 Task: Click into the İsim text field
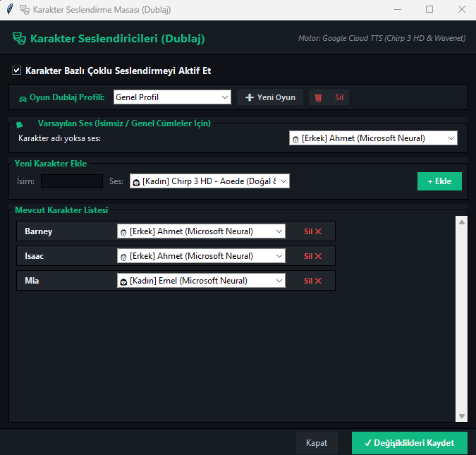tap(72, 181)
